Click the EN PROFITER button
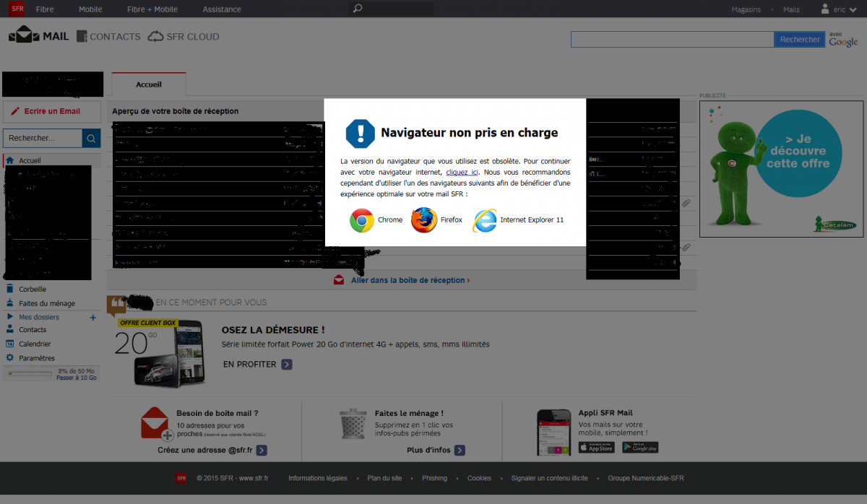Screen dimensions: 867x504 pos(258,365)
